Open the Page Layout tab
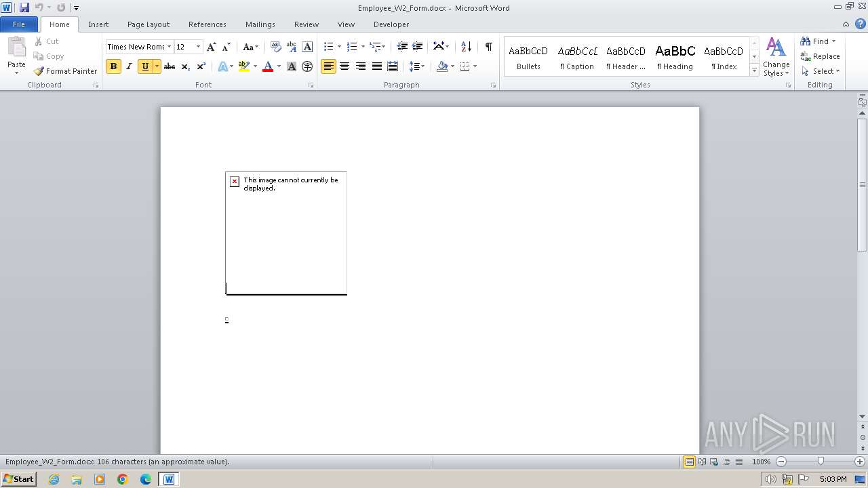Image resolution: width=868 pixels, height=488 pixels. [149, 24]
